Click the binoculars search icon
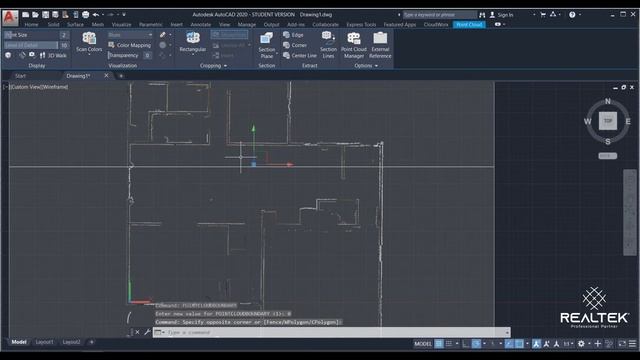 [482, 15]
